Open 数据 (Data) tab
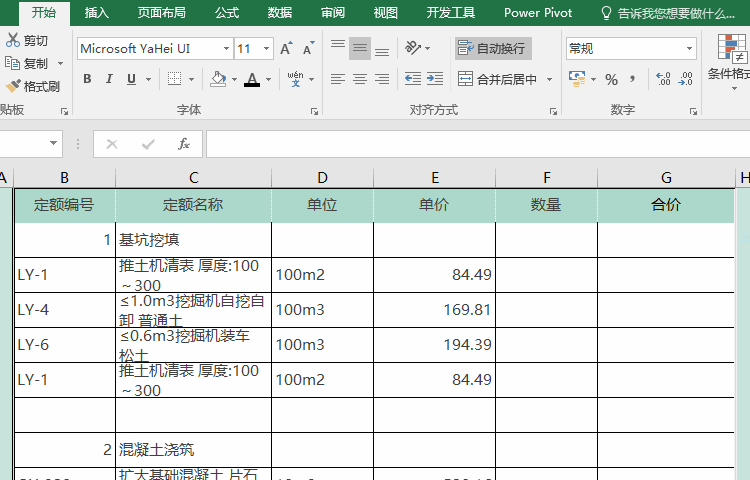 (x=280, y=12)
